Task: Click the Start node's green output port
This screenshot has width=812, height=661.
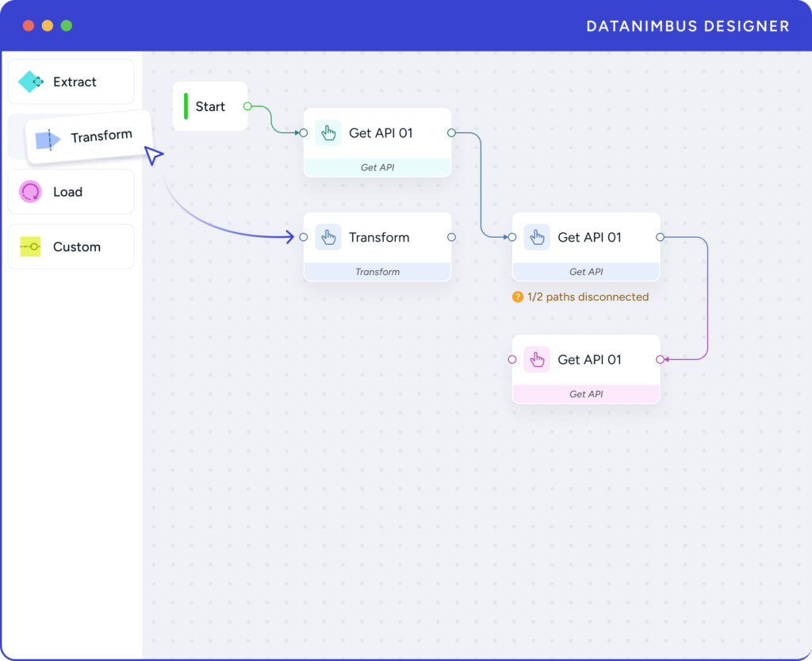Action: [x=247, y=106]
